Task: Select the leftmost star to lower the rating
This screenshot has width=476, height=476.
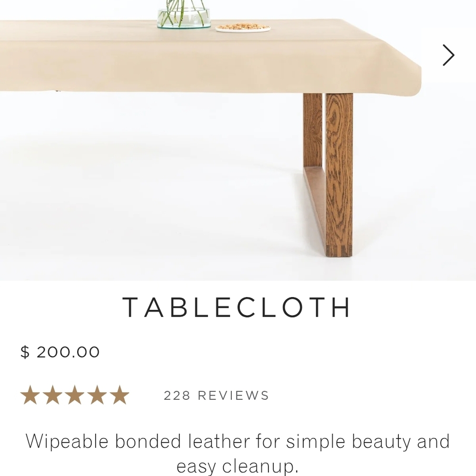Action: tap(30, 394)
